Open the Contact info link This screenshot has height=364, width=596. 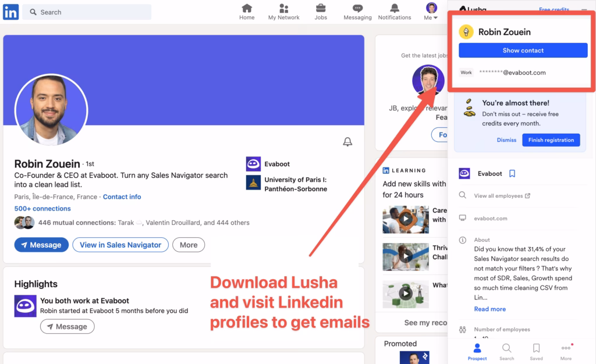pos(122,197)
